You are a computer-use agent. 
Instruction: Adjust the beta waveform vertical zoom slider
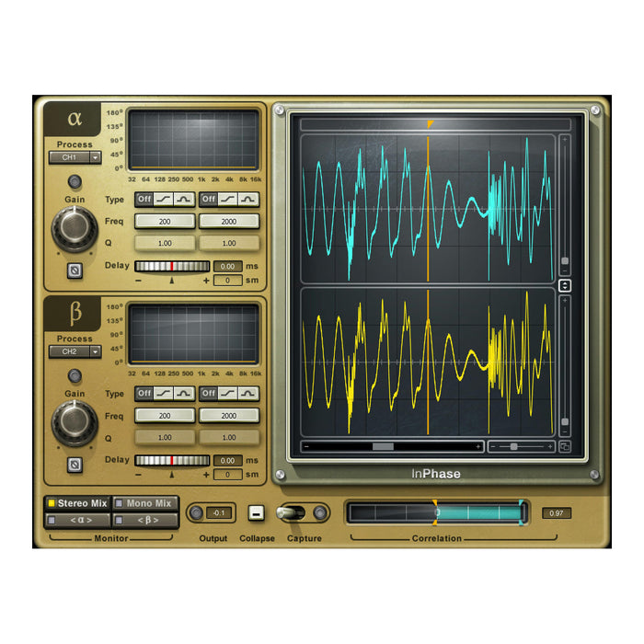point(565,421)
